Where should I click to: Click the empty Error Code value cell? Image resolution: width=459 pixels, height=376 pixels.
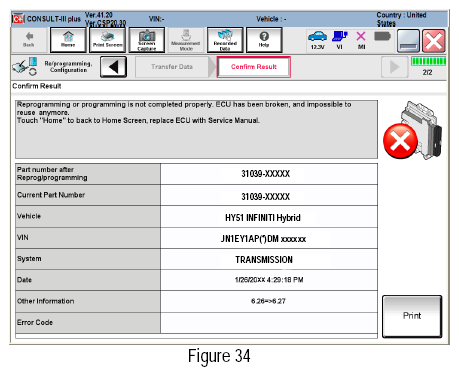[x=269, y=323]
